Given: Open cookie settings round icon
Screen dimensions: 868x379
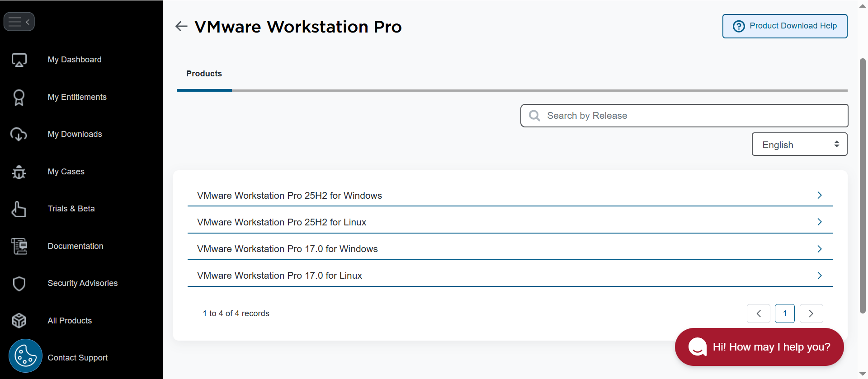Looking at the screenshot, I should (x=25, y=356).
